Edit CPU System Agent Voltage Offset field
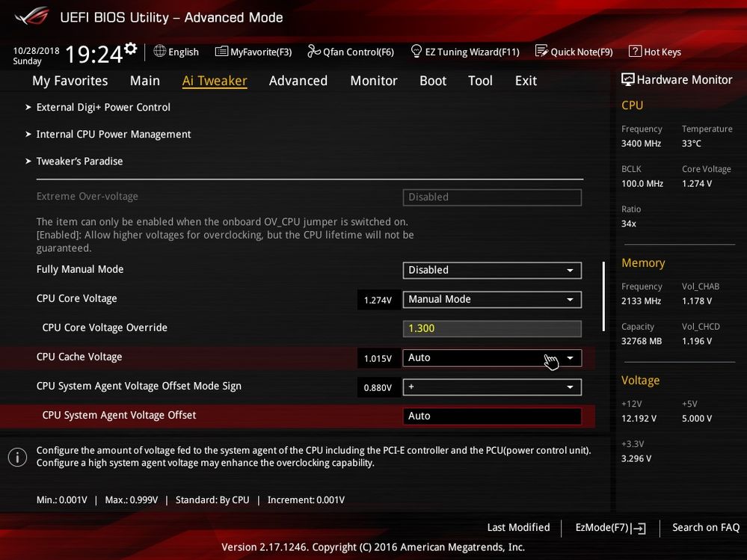Viewport: 747px width, 560px height. [492, 416]
